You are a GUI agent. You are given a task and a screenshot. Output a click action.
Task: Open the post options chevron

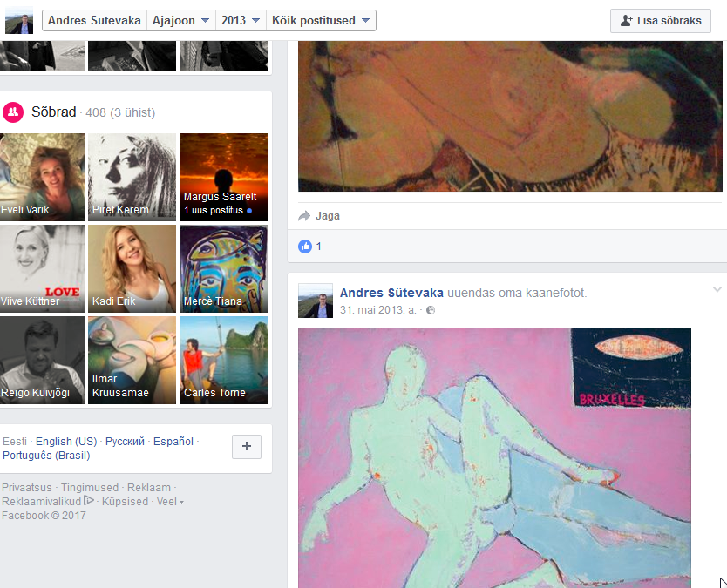(x=717, y=289)
